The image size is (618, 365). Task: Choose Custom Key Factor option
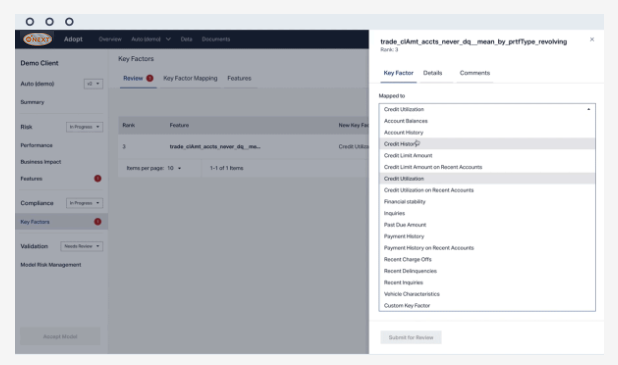487,305
